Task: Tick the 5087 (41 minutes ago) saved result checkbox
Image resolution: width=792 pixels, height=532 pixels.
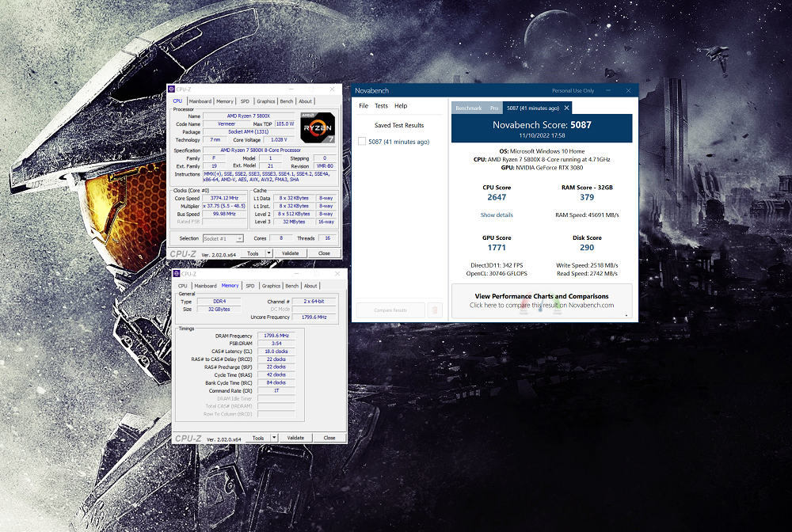Action: click(x=362, y=142)
